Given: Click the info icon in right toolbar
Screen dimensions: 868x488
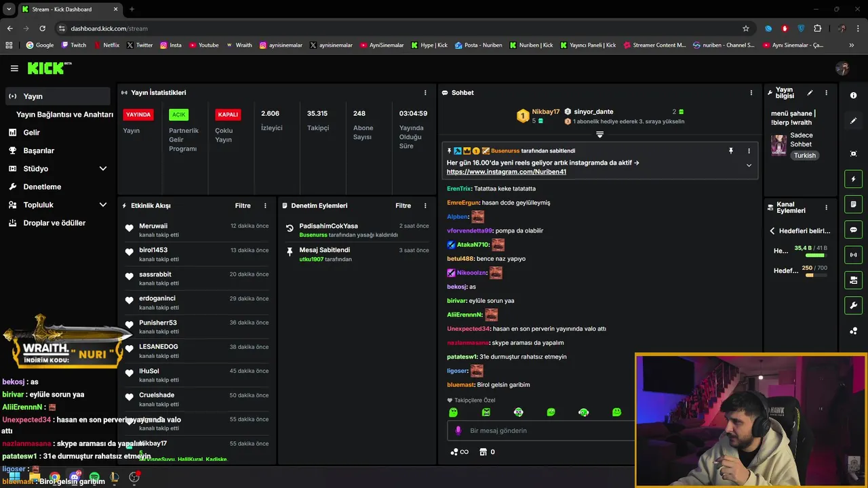Looking at the screenshot, I should tap(853, 96).
